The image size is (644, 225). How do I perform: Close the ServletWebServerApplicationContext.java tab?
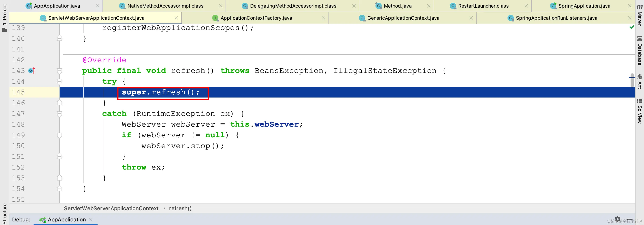click(x=176, y=18)
